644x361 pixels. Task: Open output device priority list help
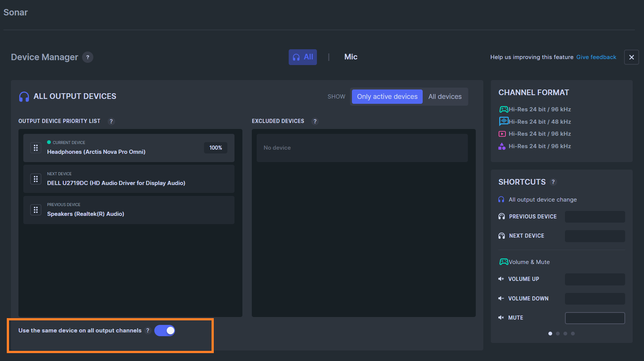[x=111, y=121]
